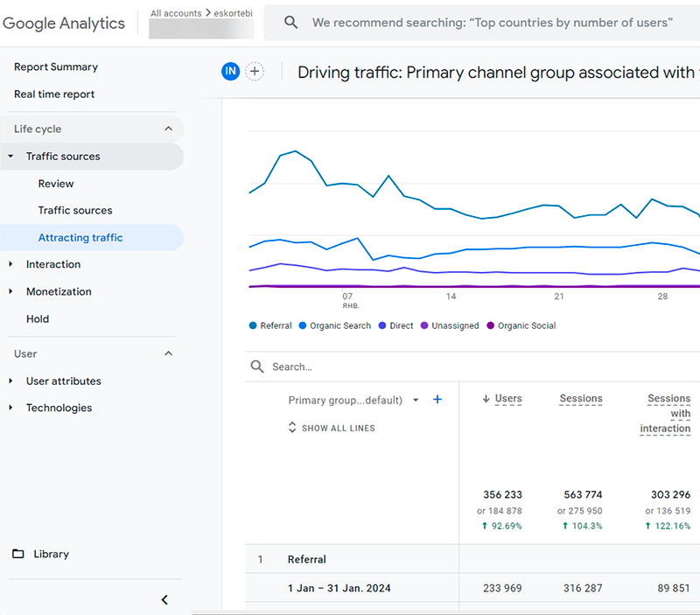This screenshot has width=700, height=615.
Task: Sort by Sessions column header
Action: click(581, 398)
